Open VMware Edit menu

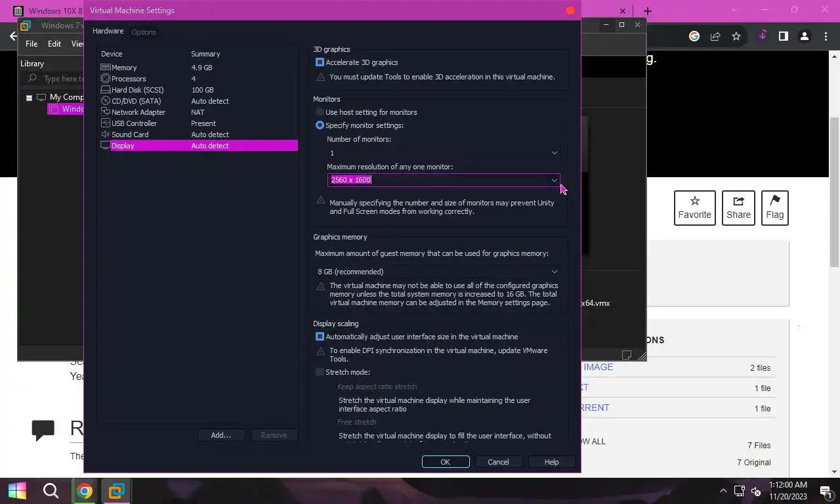(x=54, y=44)
